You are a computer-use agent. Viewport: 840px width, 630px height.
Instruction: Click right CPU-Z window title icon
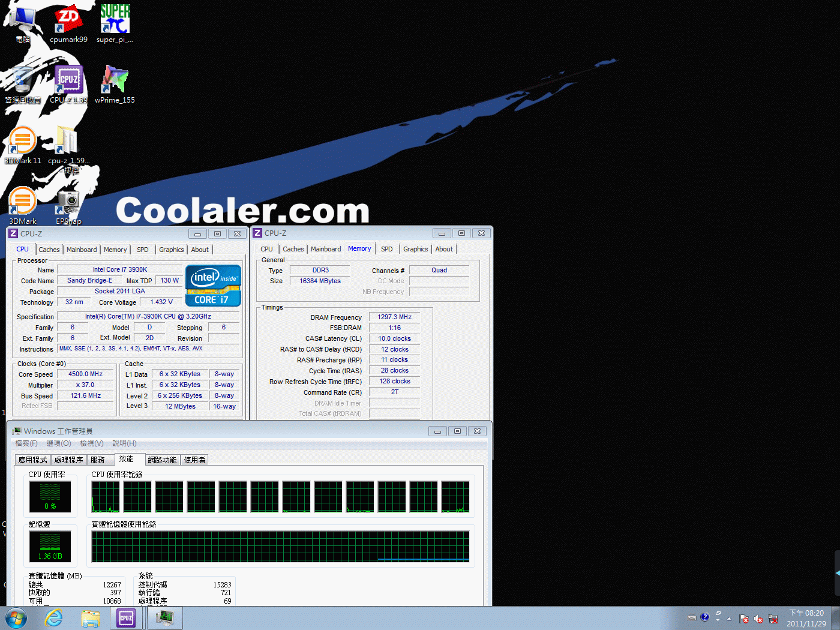tap(257, 233)
